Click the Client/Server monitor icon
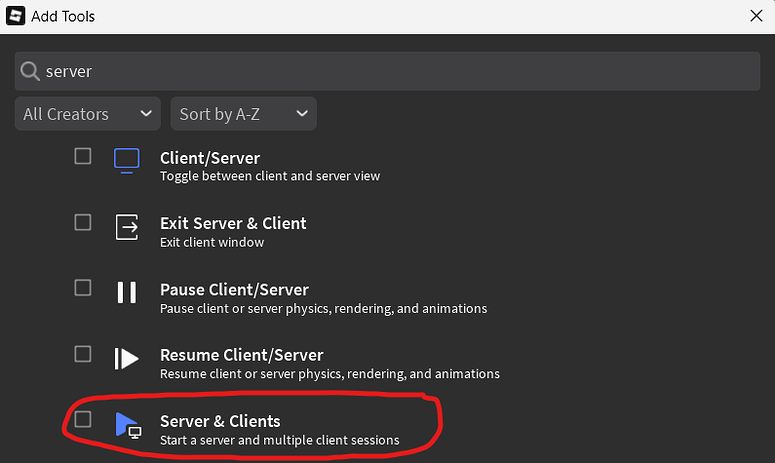The width and height of the screenshot is (775, 463). point(126,160)
